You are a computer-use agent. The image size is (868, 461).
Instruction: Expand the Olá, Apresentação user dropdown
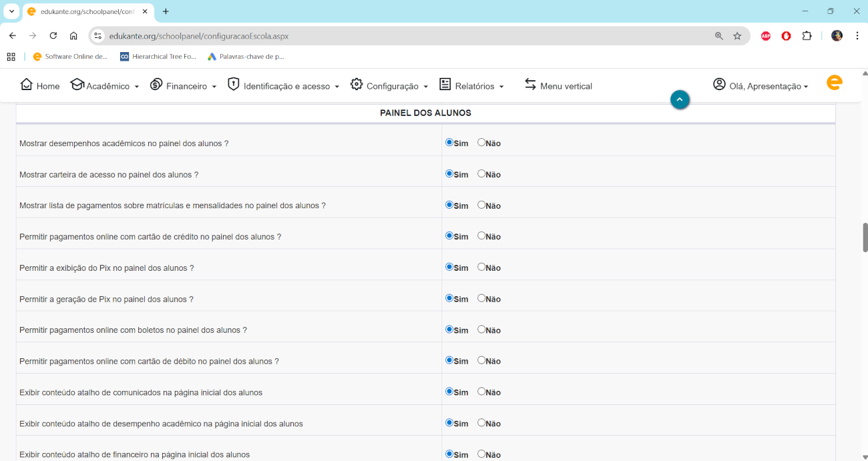click(761, 86)
